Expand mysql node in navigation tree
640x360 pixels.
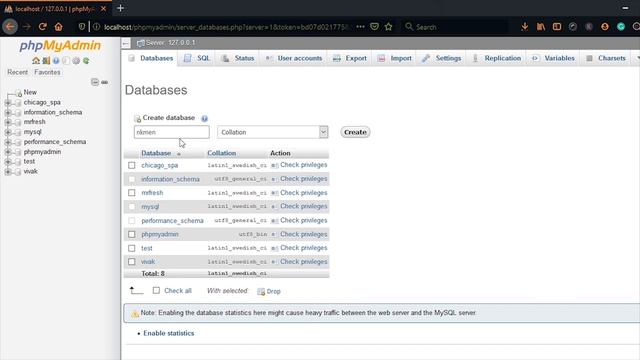pyautogui.click(x=8, y=132)
